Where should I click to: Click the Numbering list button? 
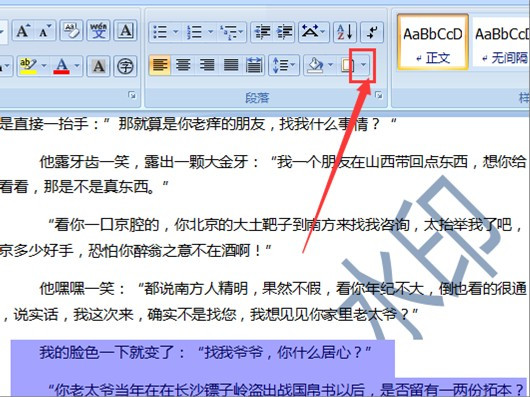coord(194,32)
